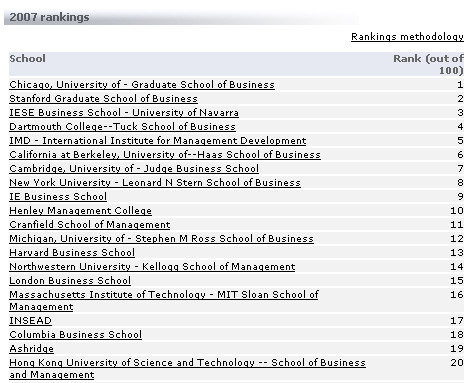Open Chicago Graduate School of Business link
The width and height of the screenshot is (473, 383).
[x=142, y=85]
